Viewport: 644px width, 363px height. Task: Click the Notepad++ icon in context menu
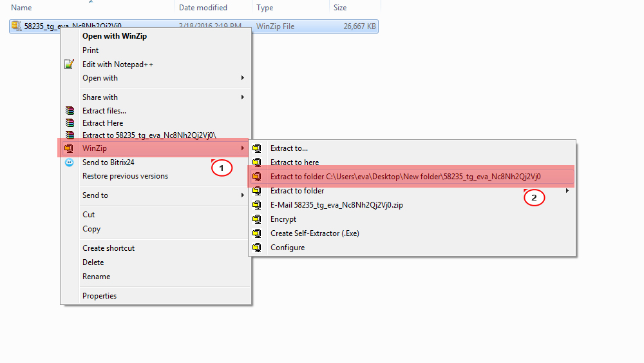pyautogui.click(x=69, y=64)
